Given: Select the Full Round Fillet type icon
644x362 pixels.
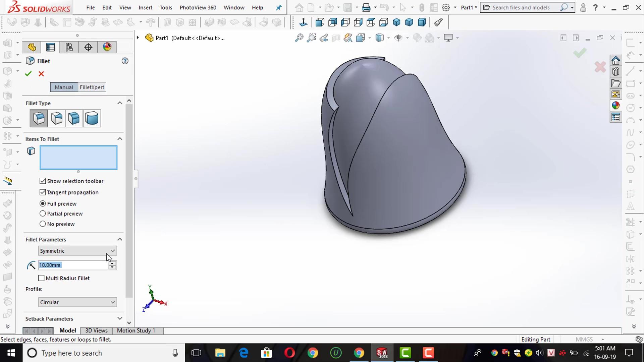Looking at the screenshot, I should coord(92,118).
